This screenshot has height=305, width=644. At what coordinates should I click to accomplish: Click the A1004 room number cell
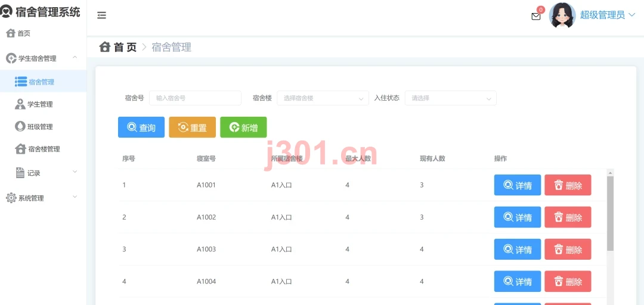pyautogui.click(x=206, y=281)
